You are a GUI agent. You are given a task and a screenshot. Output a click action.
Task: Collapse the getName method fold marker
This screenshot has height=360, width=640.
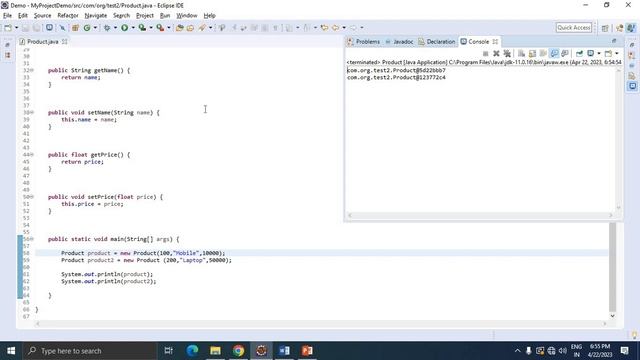(32, 70)
